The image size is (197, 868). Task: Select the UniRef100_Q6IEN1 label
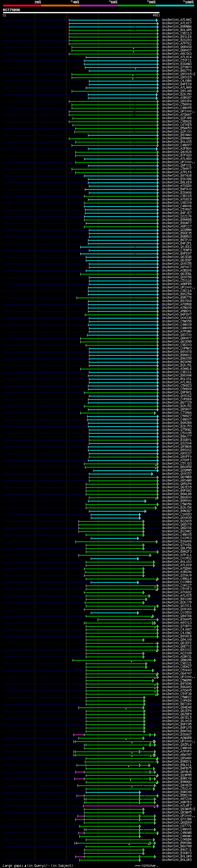pos(177,274)
